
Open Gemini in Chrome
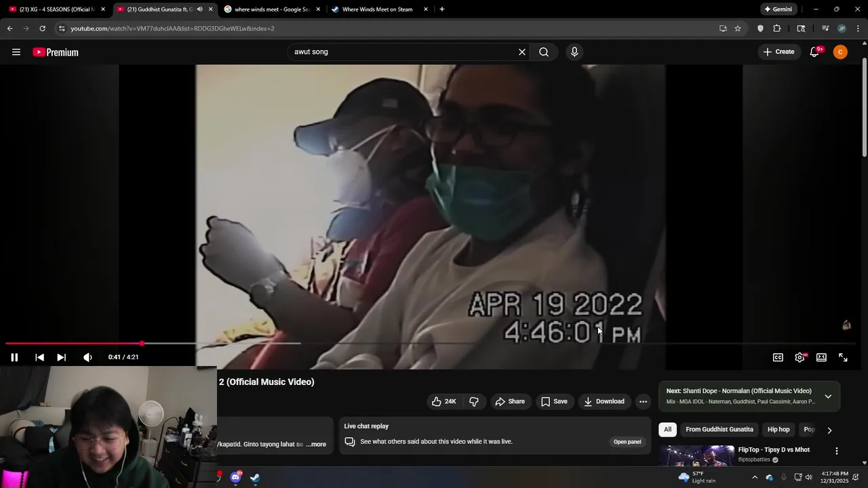[x=778, y=9]
